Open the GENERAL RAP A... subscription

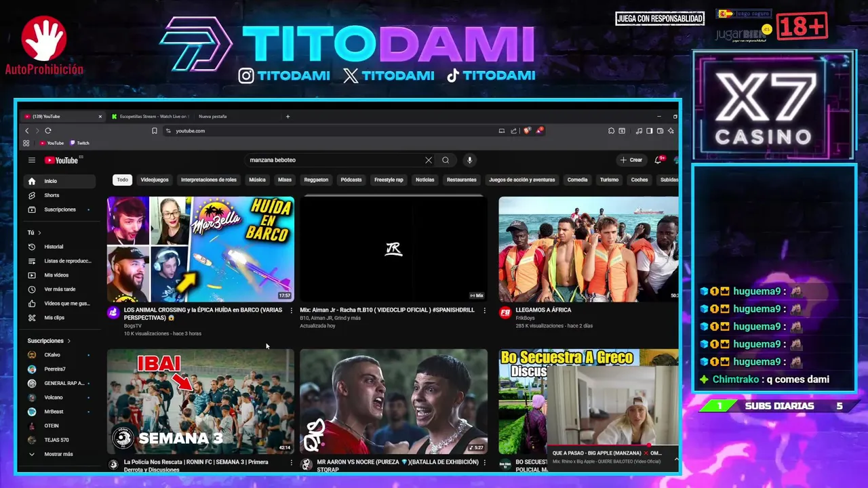point(59,383)
